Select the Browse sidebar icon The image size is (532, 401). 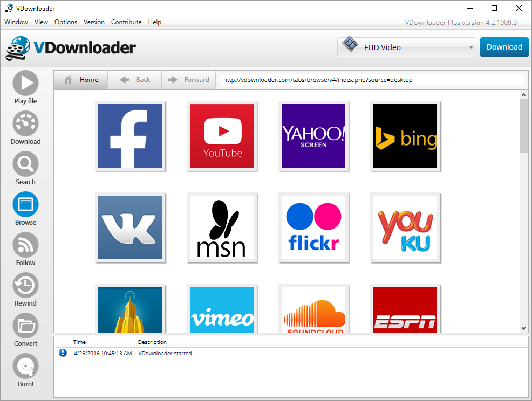(25, 204)
